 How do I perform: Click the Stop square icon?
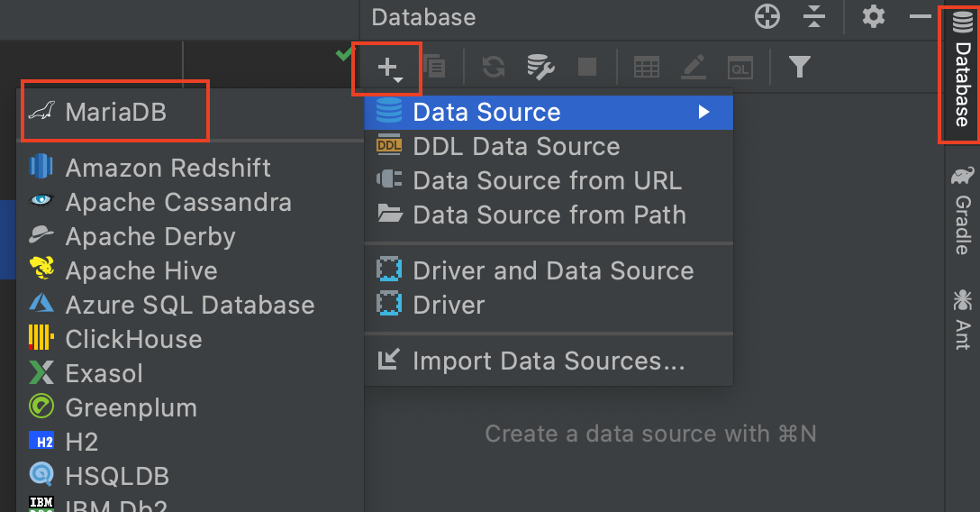587,67
